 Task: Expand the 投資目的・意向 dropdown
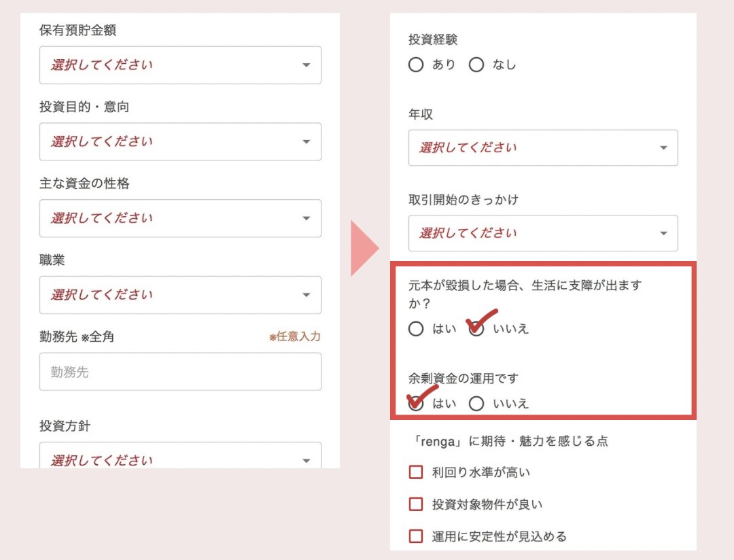[x=179, y=141]
